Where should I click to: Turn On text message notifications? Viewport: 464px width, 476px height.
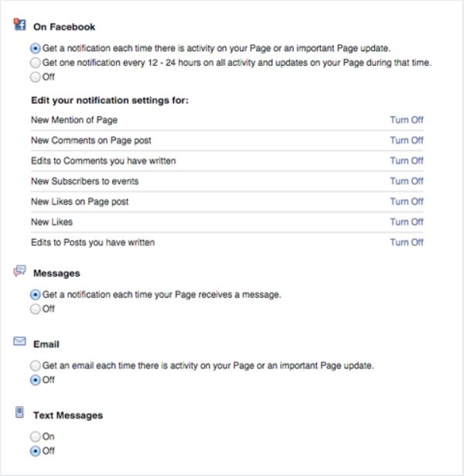click(x=36, y=437)
